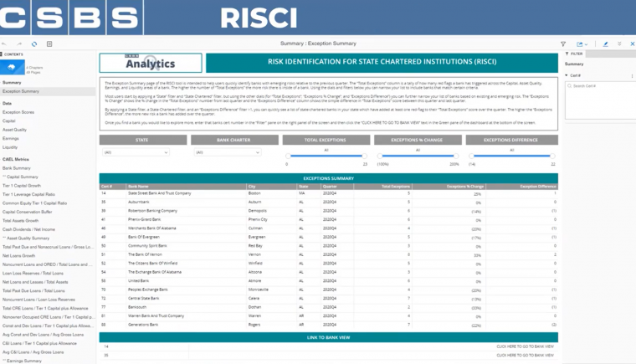Image resolution: width=636 pixels, height=364 pixels.
Task: Click the undo arrow in the toolbar
Action: point(4,44)
